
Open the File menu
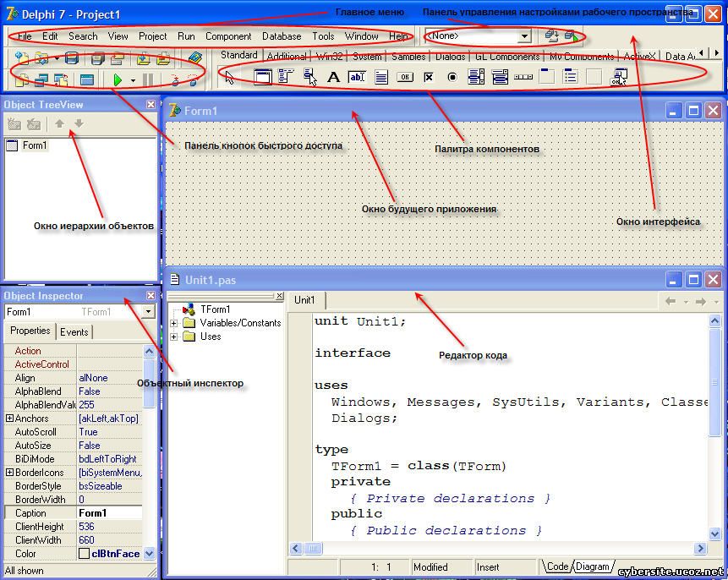tap(25, 36)
